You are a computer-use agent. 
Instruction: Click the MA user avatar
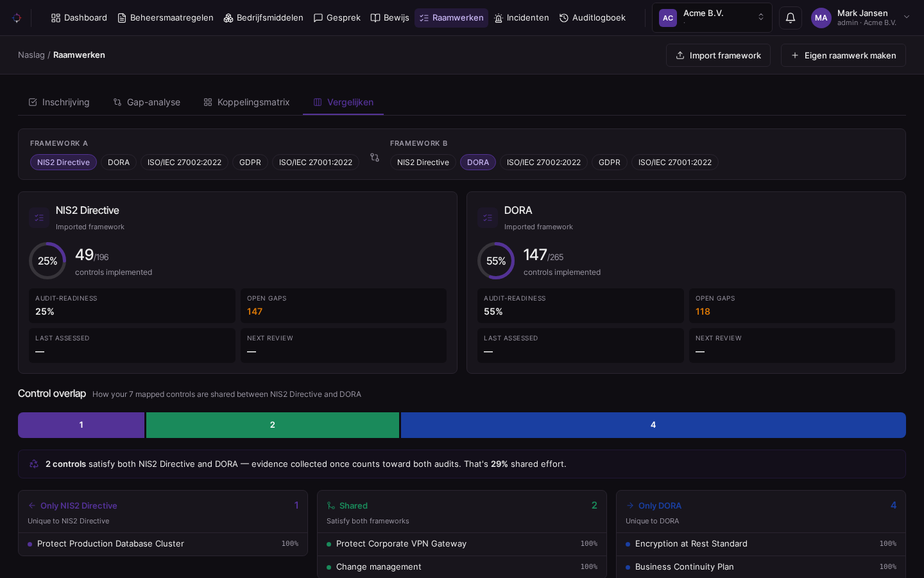[x=821, y=18]
